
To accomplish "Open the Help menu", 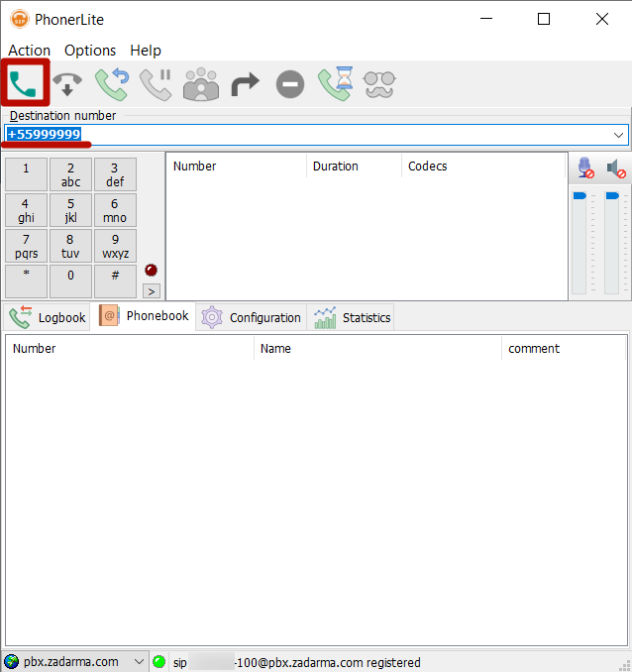I will [x=146, y=51].
